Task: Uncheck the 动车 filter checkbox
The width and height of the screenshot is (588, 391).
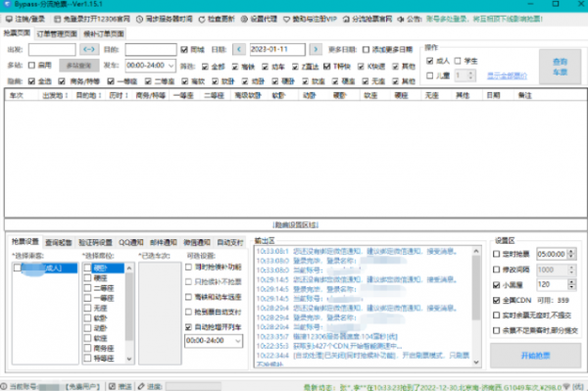Action: click(x=266, y=67)
